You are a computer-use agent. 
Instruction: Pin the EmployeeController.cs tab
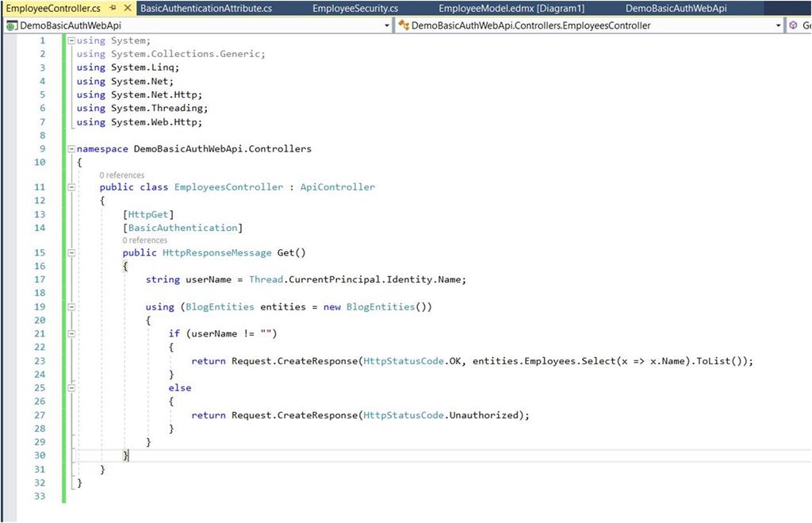[112, 7]
